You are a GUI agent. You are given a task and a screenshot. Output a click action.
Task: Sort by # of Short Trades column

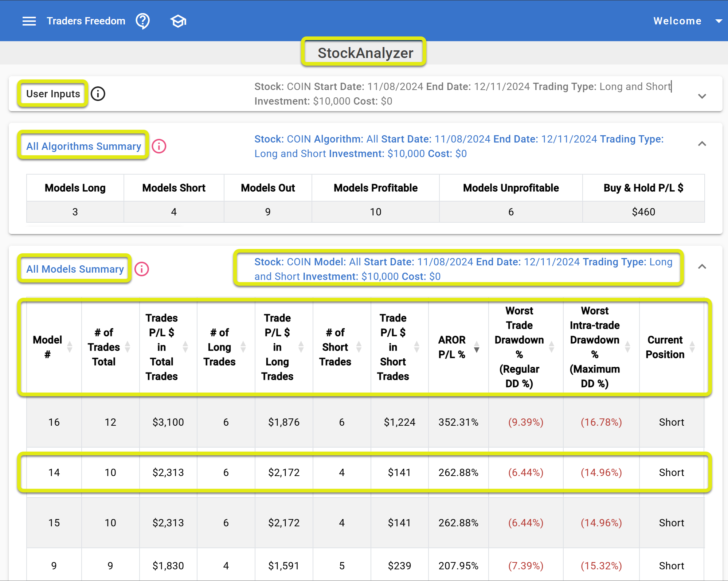(359, 347)
